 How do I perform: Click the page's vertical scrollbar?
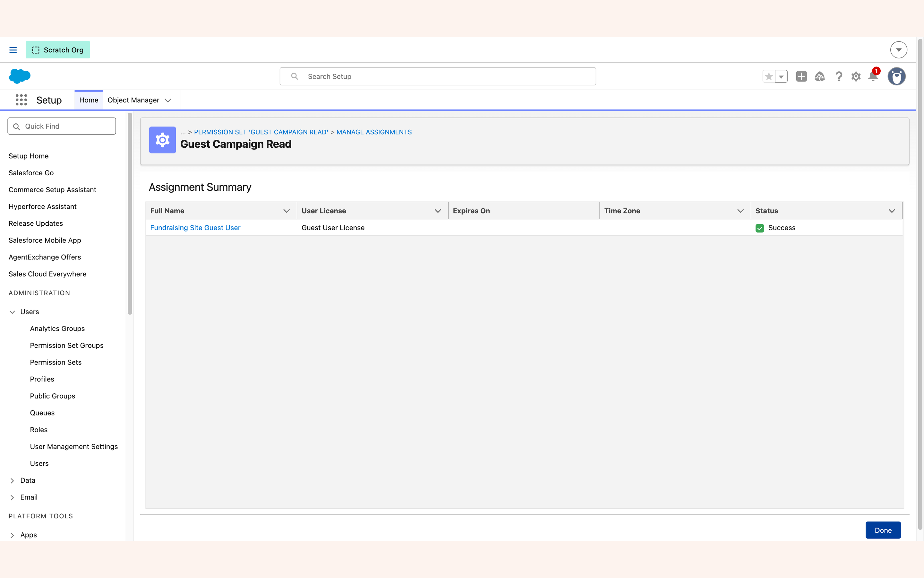[920, 284]
